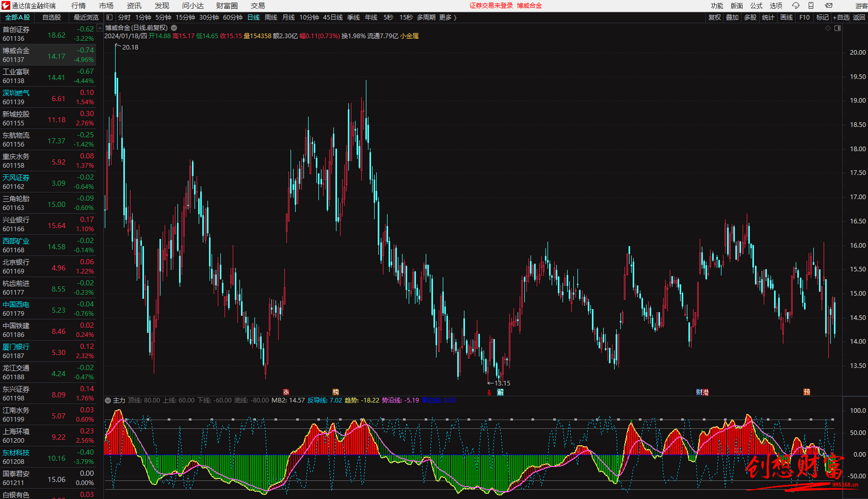Select the 45日线 chart period
The width and height of the screenshot is (868, 499).
point(333,18)
